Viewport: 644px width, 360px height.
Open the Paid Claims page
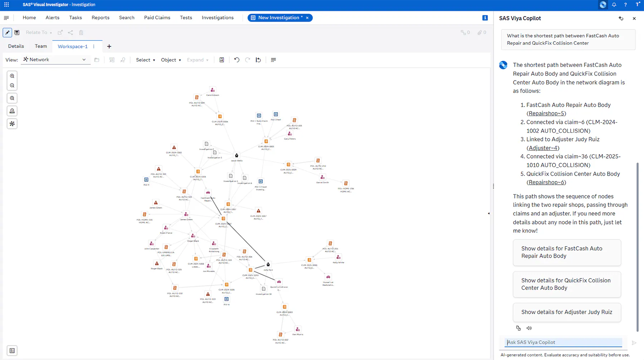pyautogui.click(x=157, y=18)
